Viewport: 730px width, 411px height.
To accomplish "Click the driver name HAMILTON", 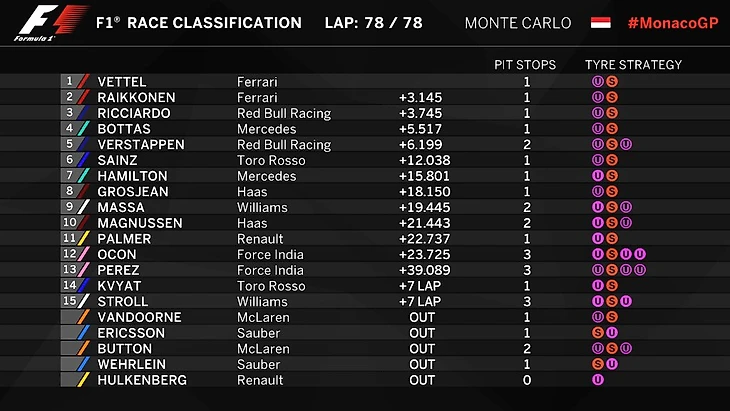I will [x=131, y=176].
